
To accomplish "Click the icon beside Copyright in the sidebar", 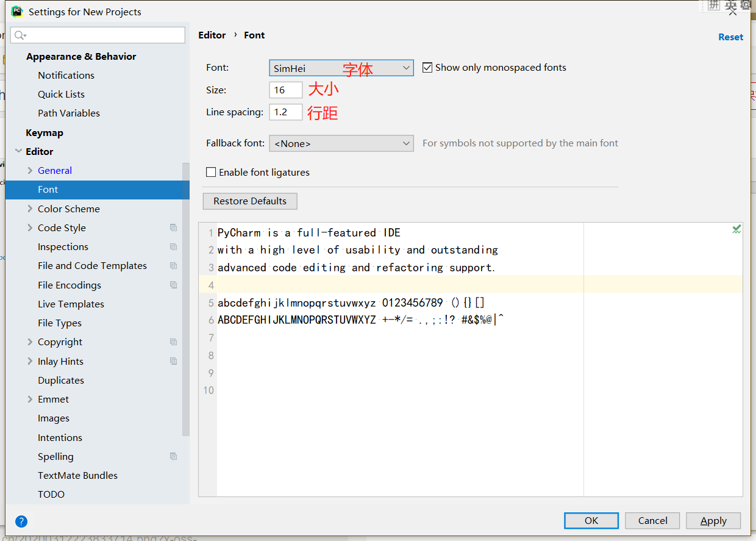I will (x=174, y=342).
